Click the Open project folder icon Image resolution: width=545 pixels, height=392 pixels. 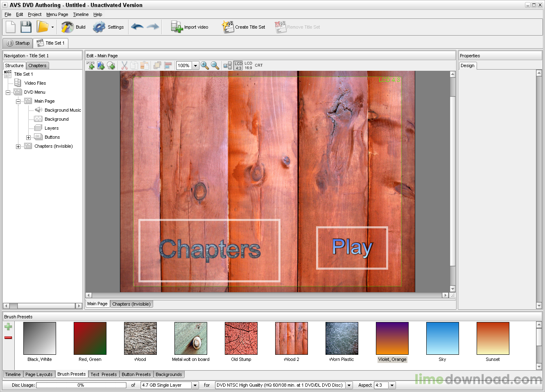(x=42, y=27)
